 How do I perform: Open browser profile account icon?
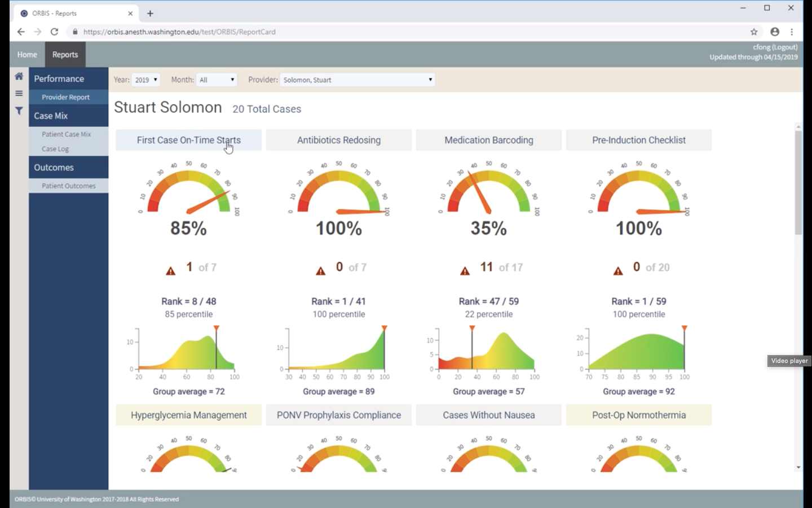(x=775, y=32)
